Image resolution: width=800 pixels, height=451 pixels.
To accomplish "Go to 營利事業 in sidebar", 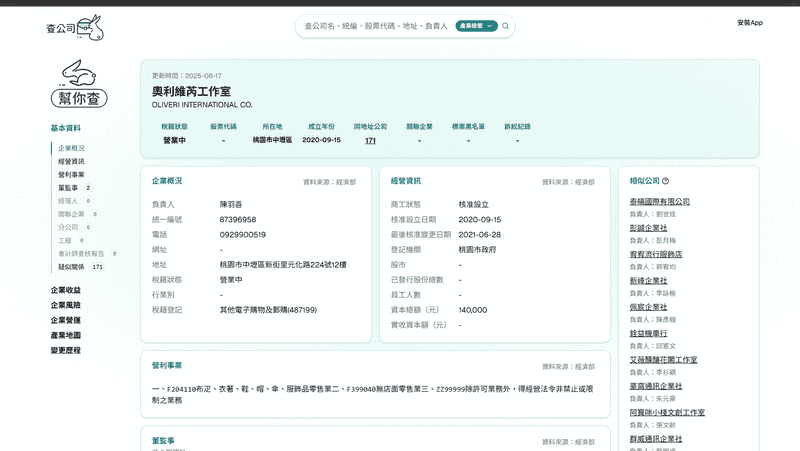I will (71, 174).
